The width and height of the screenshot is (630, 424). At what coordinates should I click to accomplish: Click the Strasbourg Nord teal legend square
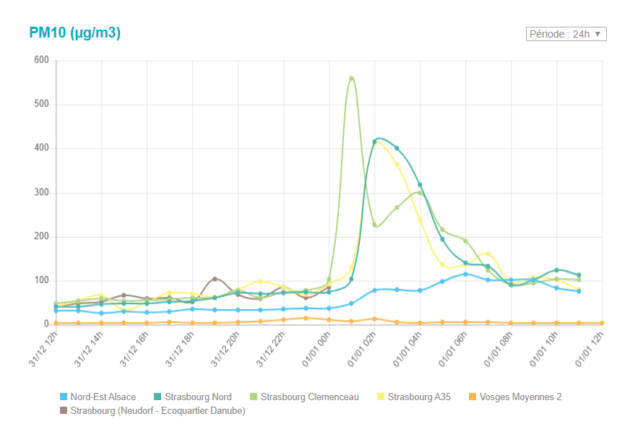point(158,397)
